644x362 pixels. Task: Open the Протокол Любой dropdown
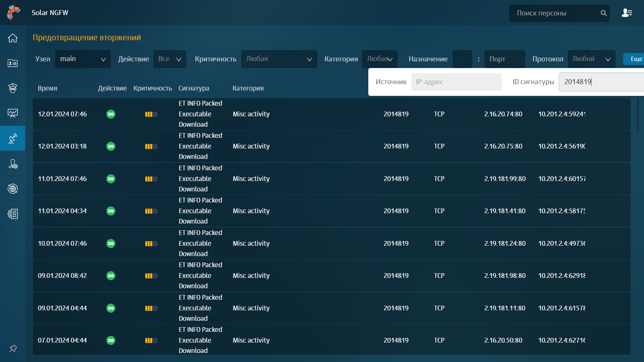[591, 59]
